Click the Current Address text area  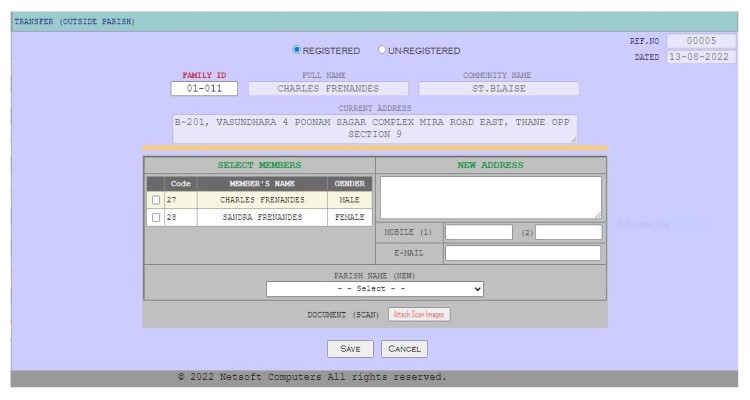(373, 128)
